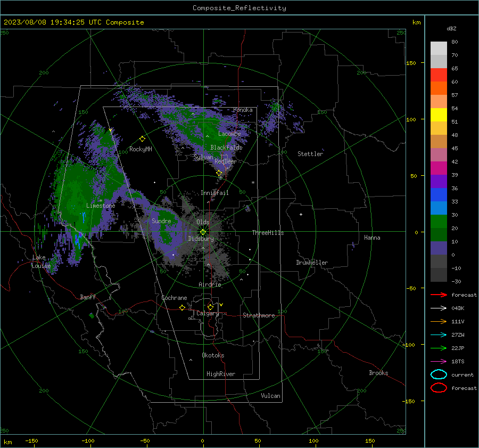479x448 pixels.
Task: Pick the slate violet 10 dBZ swatch
Action: [x=439, y=248]
